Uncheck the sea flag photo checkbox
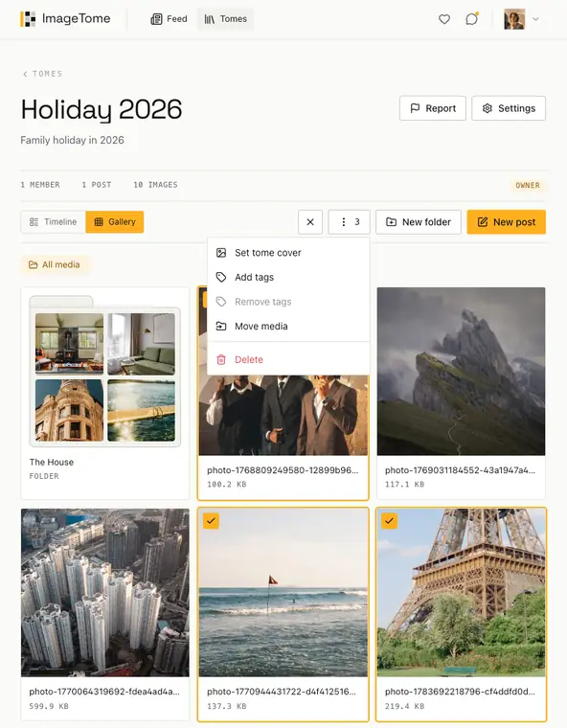The image size is (567, 728). point(212,521)
